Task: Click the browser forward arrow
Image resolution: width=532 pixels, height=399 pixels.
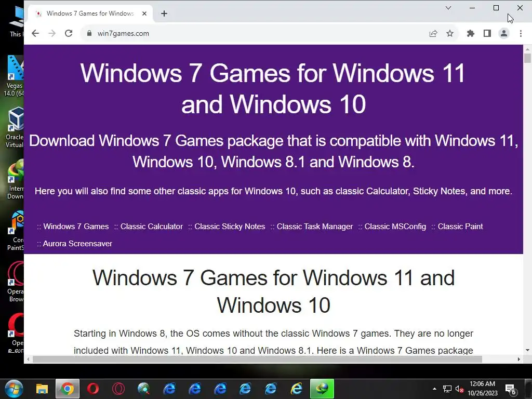Action: tap(52, 33)
